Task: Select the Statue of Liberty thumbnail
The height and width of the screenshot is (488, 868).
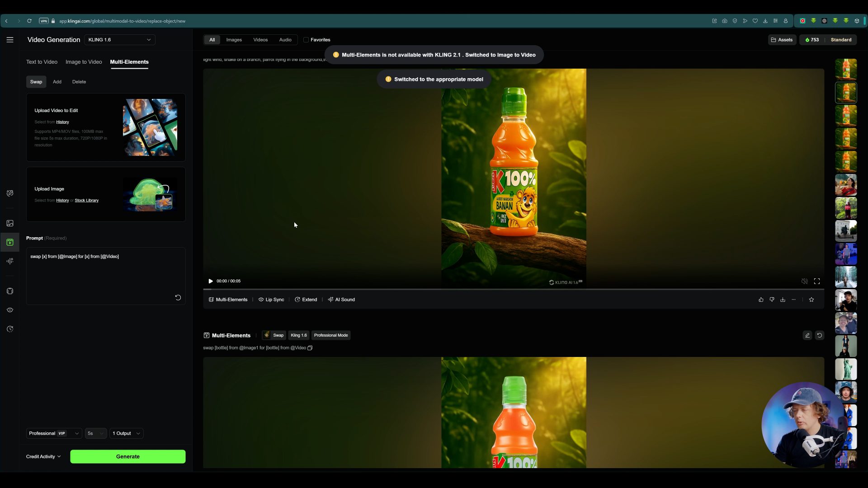Action: (846, 369)
